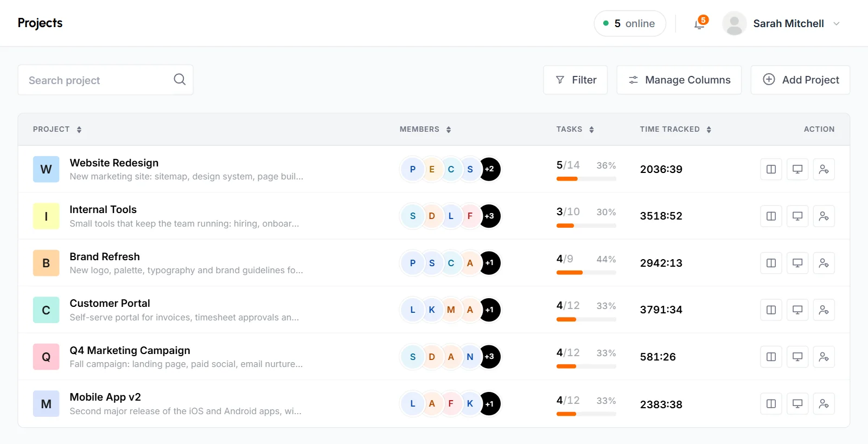Click the 2942:13 time value

[661, 263]
